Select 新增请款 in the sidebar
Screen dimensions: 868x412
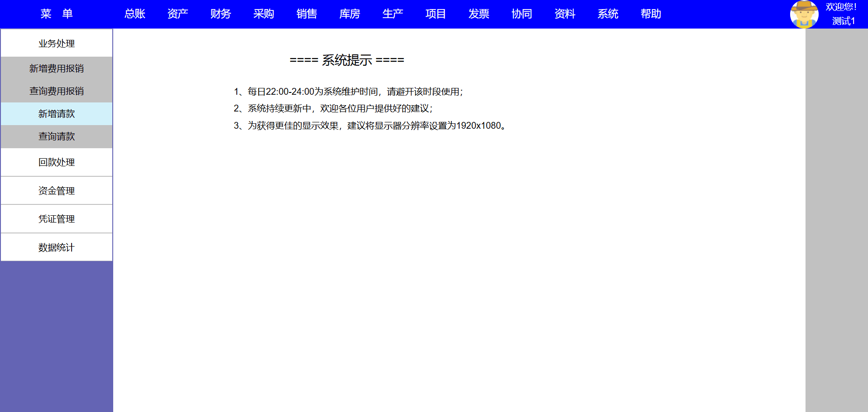coord(57,114)
